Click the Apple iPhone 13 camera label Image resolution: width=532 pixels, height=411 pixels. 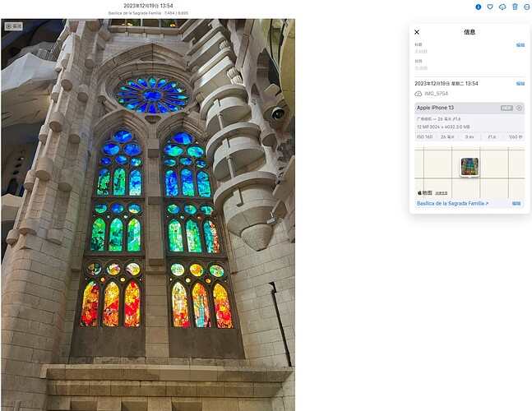point(435,108)
